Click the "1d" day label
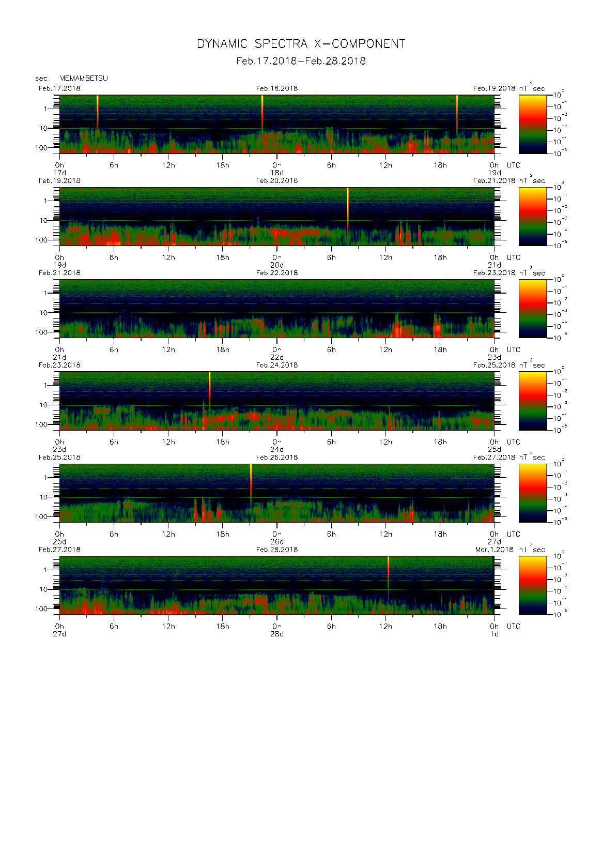The width and height of the screenshot is (602, 868). (x=495, y=634)
